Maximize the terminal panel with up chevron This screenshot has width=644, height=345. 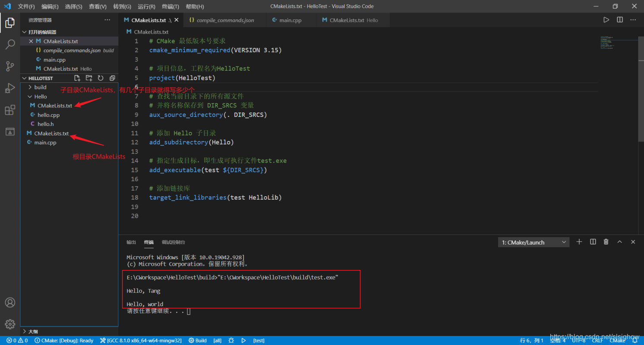[620, 242]
